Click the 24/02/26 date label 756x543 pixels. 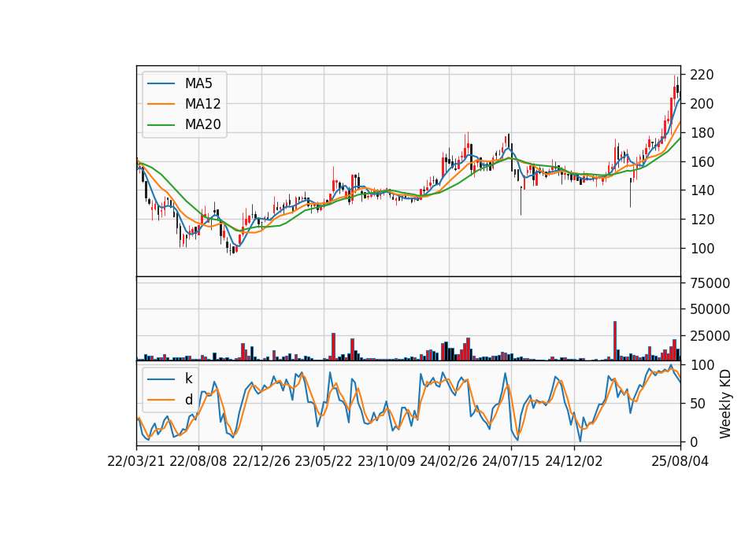click(449, 461)
